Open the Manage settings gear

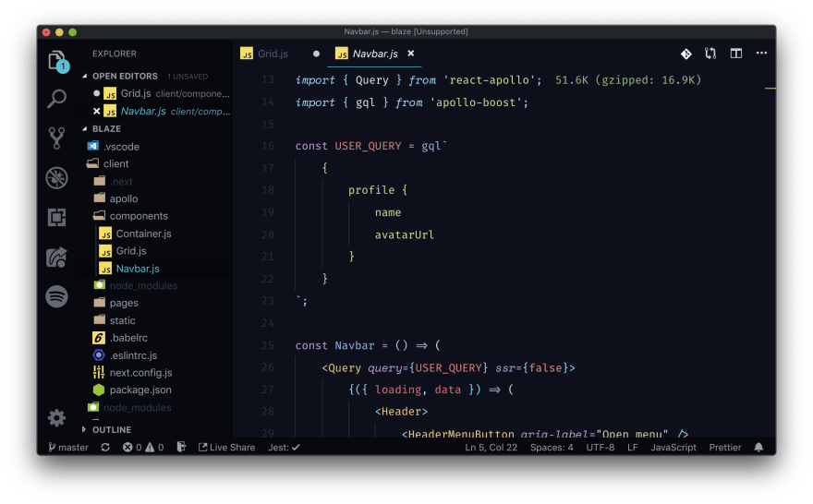tap(56, 417)
